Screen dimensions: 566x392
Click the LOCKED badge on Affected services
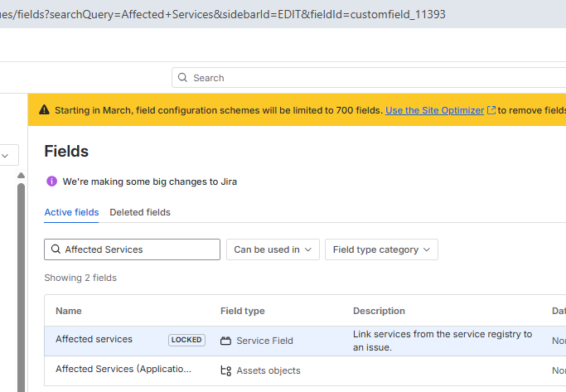186,340
